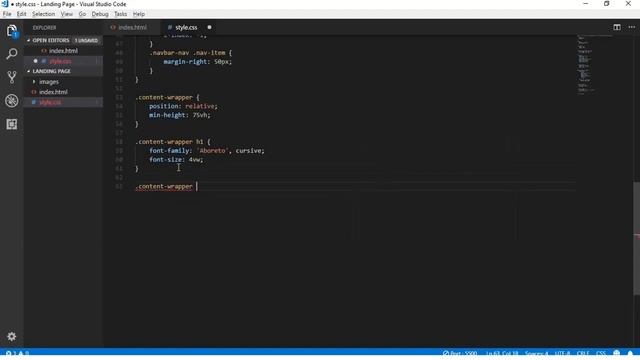Change indentation via Spaces: 4
Viewport: 640px width, 360px height.
(536, 353)
